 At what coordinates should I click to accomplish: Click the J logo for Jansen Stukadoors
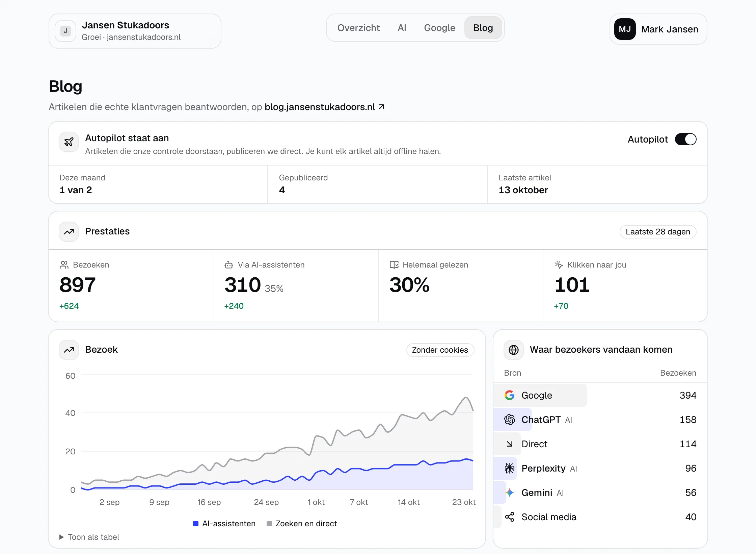pos(65,31)
